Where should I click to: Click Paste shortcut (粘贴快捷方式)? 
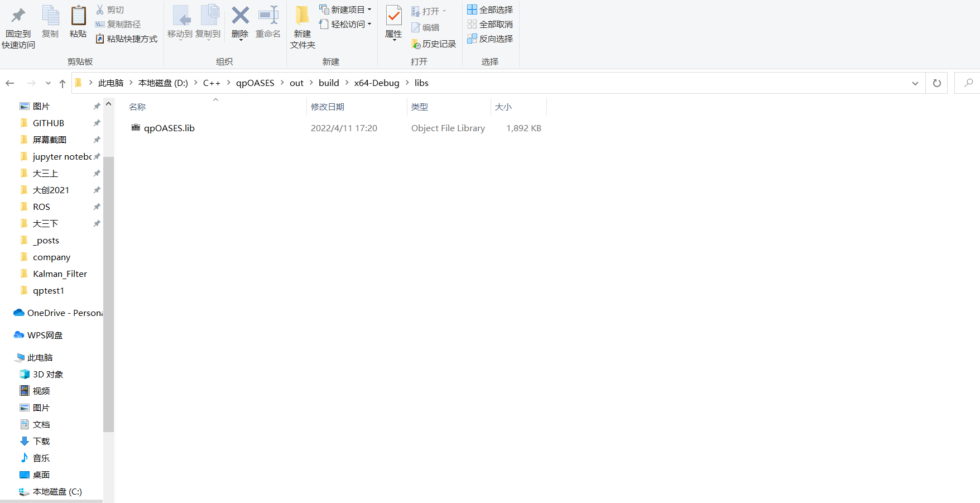[x=127, y=39]
